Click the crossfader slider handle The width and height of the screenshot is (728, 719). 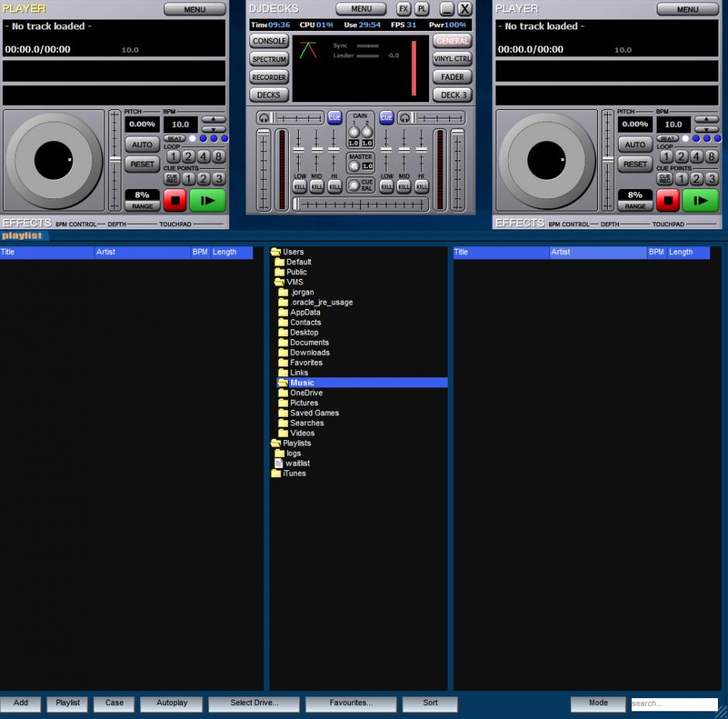[x=297, y=204]
